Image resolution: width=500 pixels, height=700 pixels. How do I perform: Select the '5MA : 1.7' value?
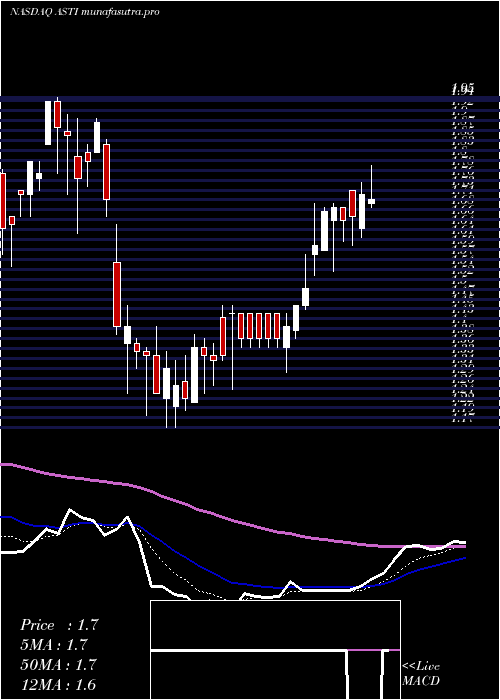54,645
